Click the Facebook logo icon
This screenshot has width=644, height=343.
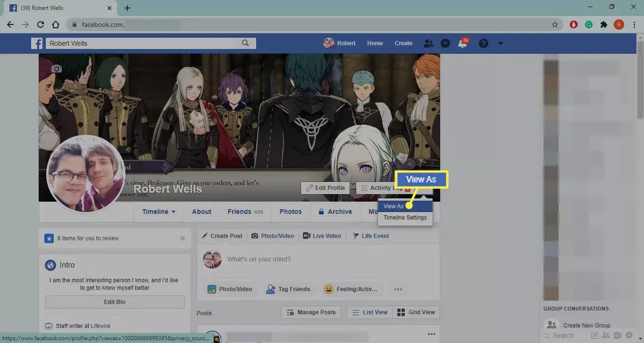(x=37, y=43)
